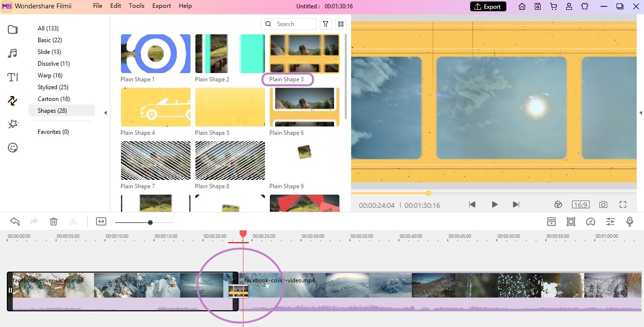The height and width of the screenshot is (327, 644).
Task: Split clip with scissors icon
Action: click(x=73, y=222)
